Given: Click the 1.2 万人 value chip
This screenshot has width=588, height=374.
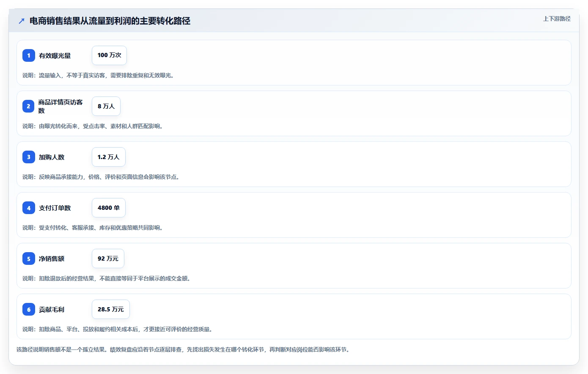Looking at the screenshot, I should tap(109, 157).
